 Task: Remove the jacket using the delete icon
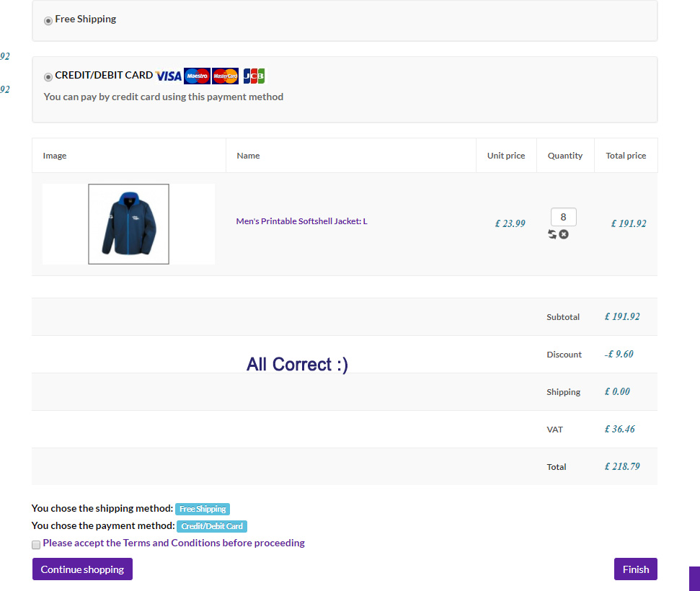click(564, 234)
